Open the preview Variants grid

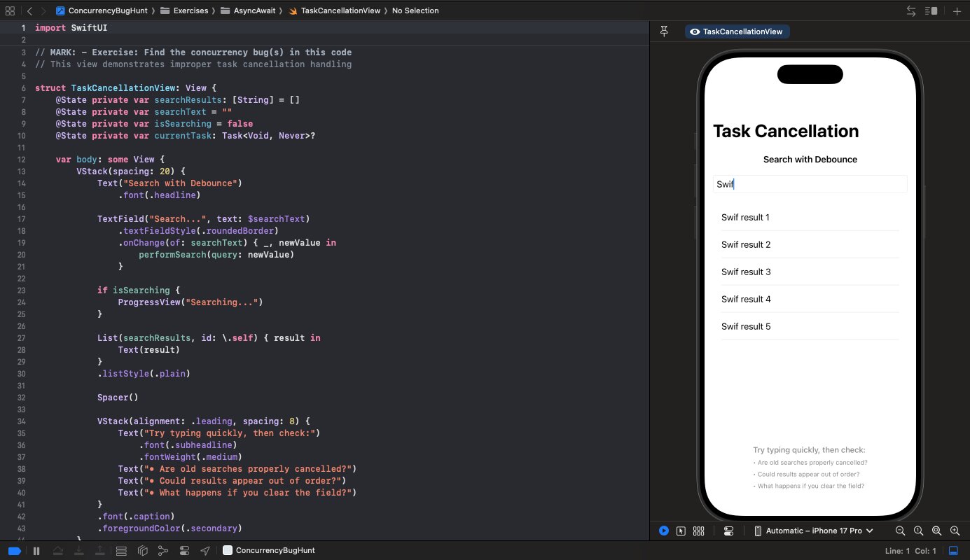[698, 531]
